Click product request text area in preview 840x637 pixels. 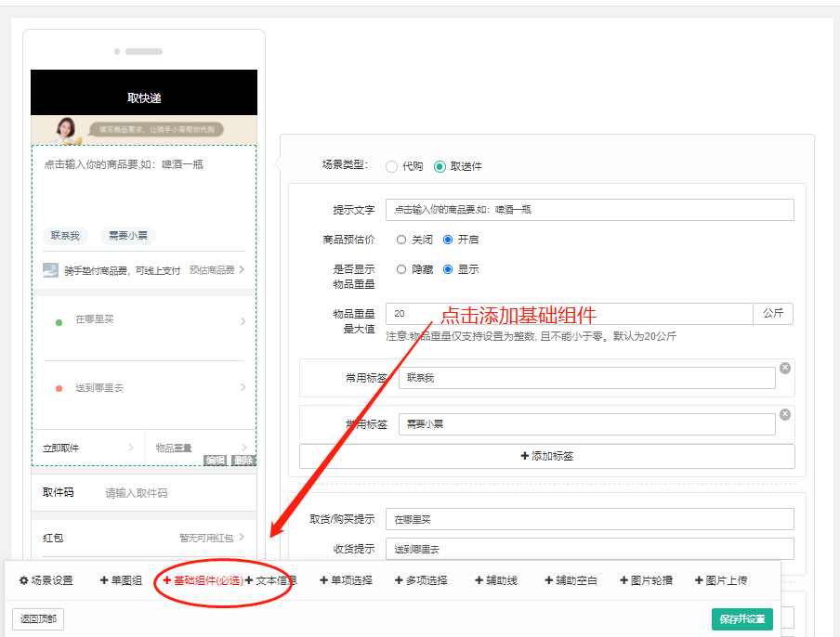tap(144, 187)
